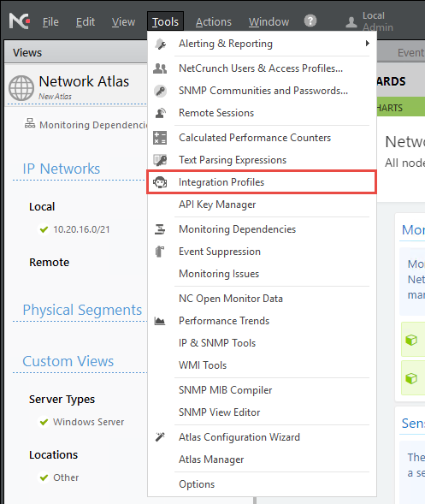Open SNMP View Editor
The width and height of the screenshot is (425, 504).
(262, 412)
